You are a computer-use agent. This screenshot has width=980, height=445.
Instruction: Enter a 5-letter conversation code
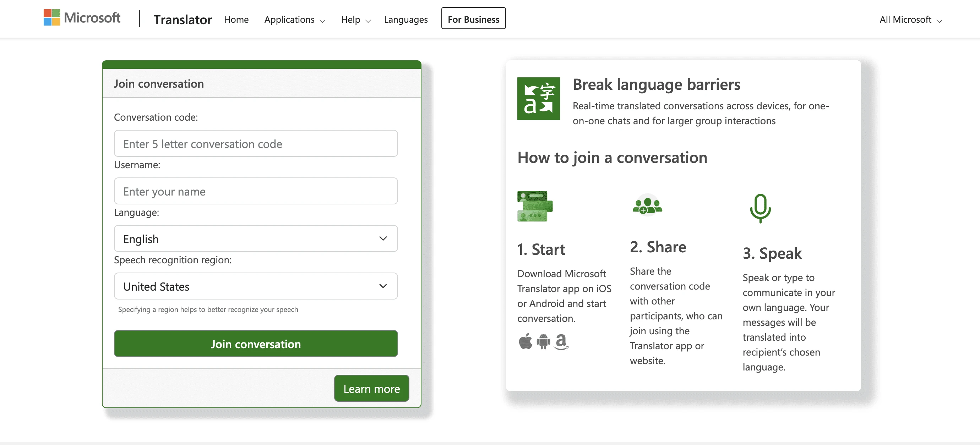(256, 143)
